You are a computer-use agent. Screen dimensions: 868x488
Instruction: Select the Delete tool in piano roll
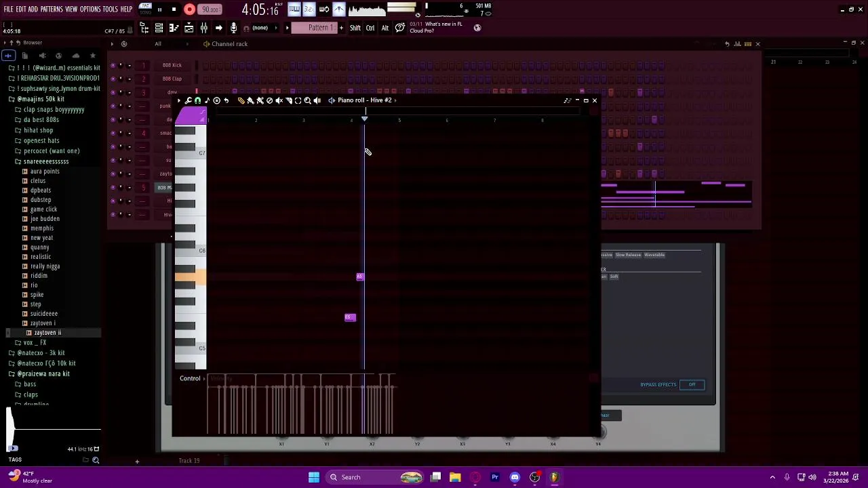(269, 100)
